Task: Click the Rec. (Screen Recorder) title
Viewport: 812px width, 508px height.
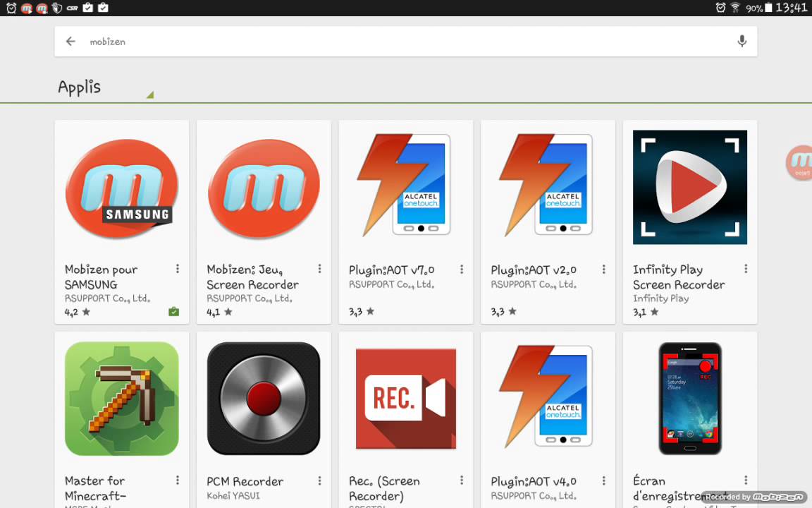Action: point(384,488)
